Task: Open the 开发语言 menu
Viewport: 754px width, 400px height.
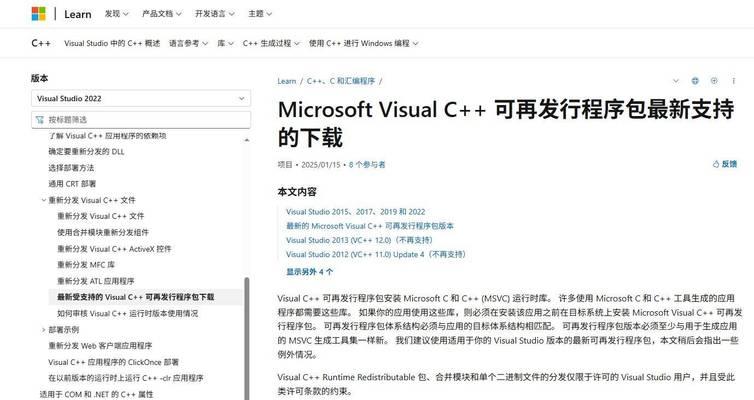Action: tap(214, 14)
